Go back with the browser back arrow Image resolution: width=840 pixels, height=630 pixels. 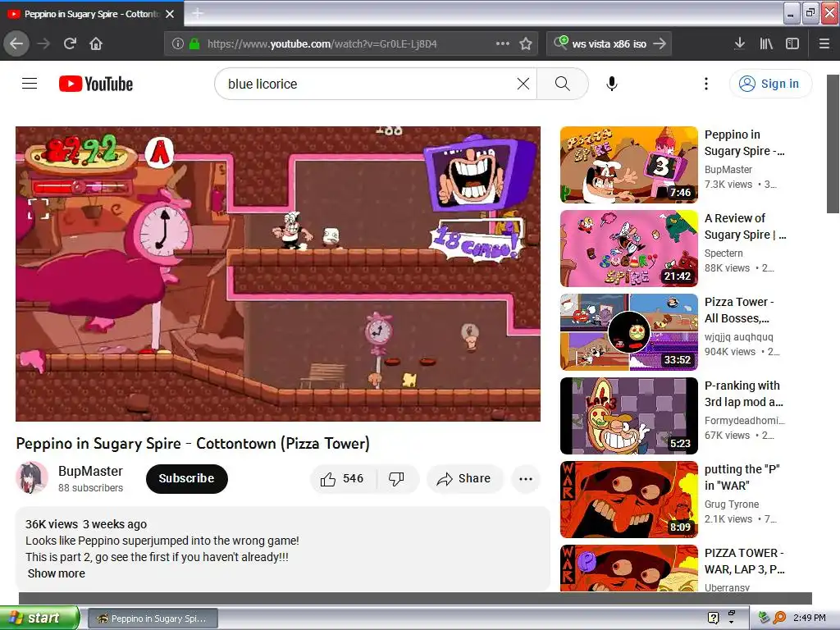coord(16,43)
